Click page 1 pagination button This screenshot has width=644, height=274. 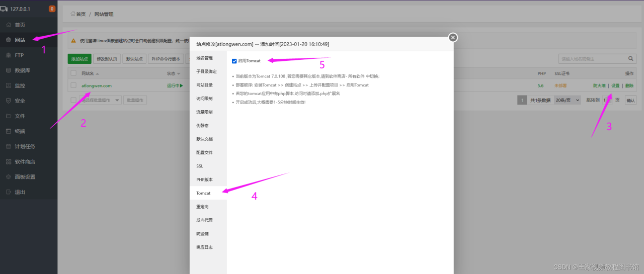pos(522,100)
